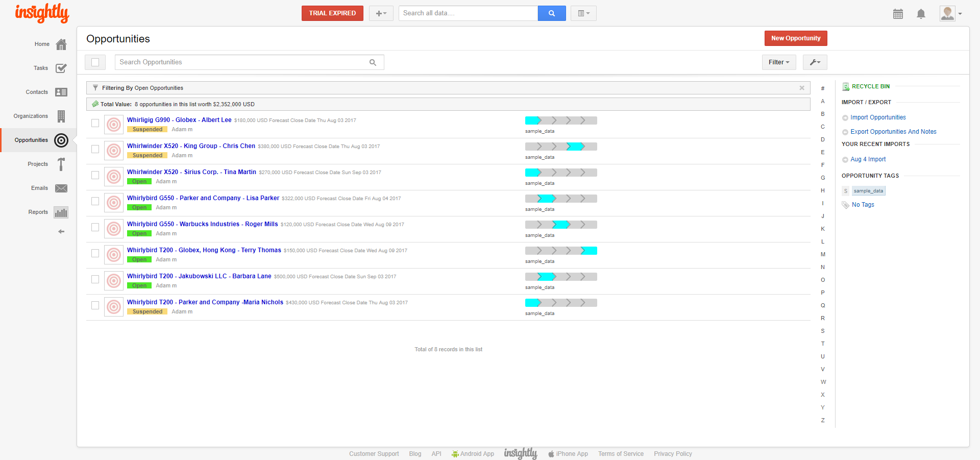
Task: Open the plus quick-add dropdown
Action: pyautogui.click(x=381, y=13)
